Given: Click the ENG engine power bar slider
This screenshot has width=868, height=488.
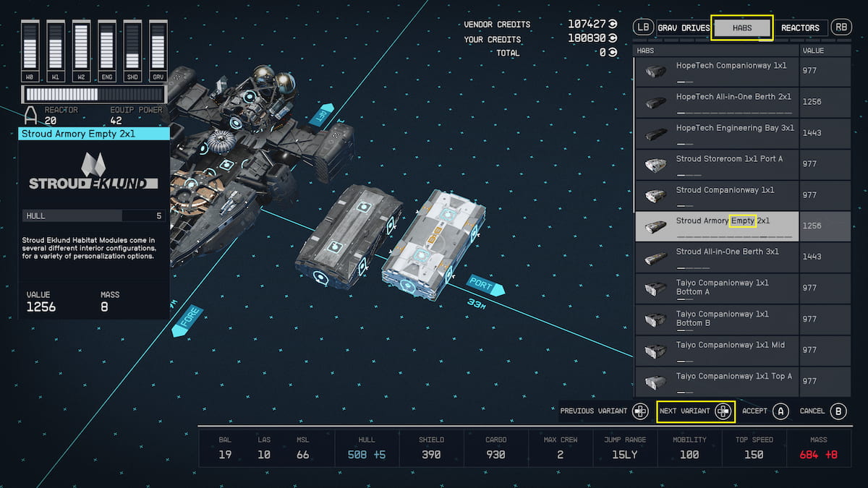Looking at the screenshot, I should pos(106,47).
